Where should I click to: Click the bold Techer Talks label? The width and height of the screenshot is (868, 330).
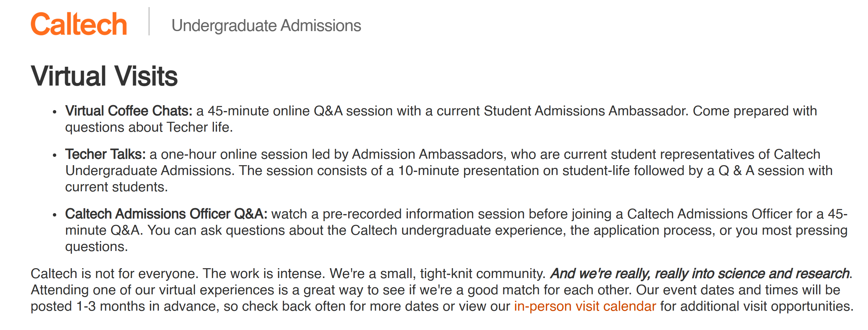click(x=105, y=154)
